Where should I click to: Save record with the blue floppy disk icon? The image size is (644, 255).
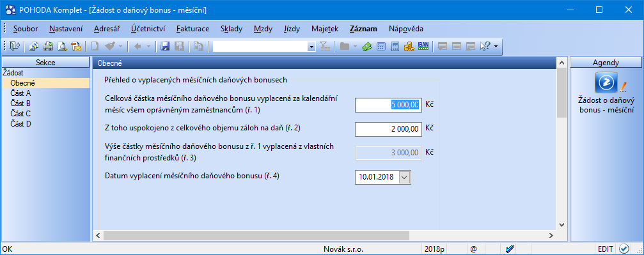click(x=165, y=47)
